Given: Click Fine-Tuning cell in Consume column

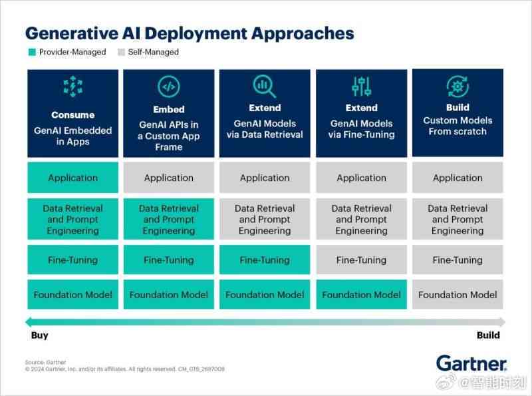Looking at the screenshot, I should coord(73,260).
